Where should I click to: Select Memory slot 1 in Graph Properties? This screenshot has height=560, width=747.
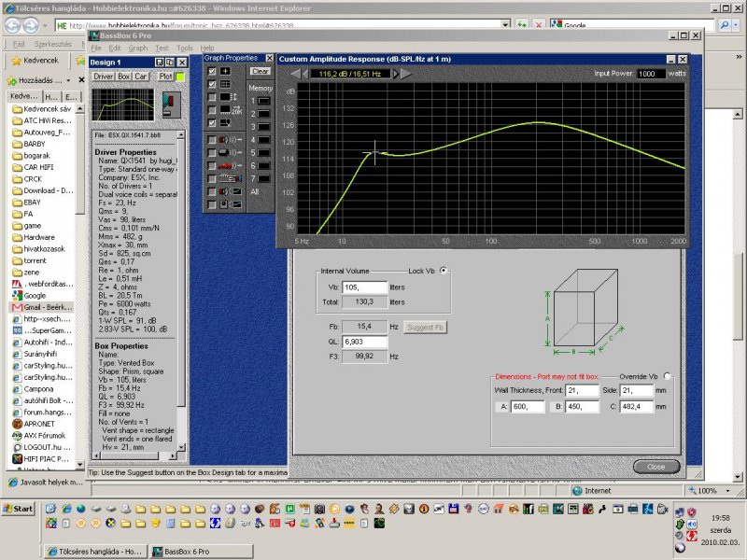point(262,100)
